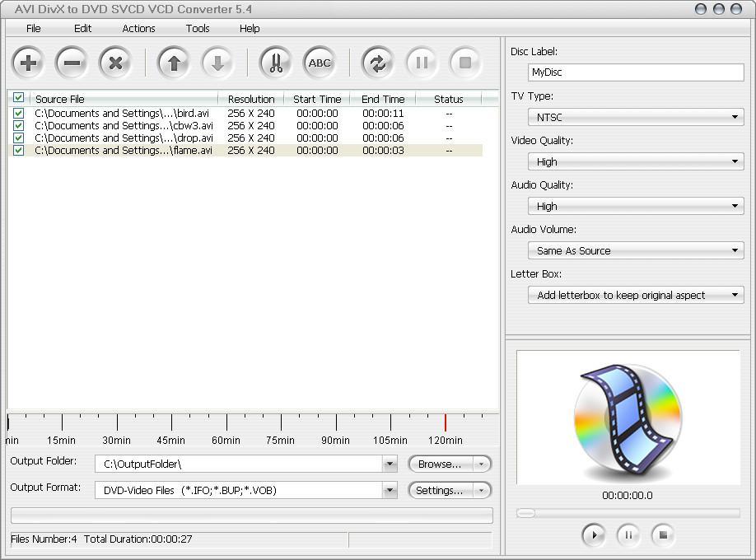
Task: Click the Browse... button
Action: pos(441,464)
